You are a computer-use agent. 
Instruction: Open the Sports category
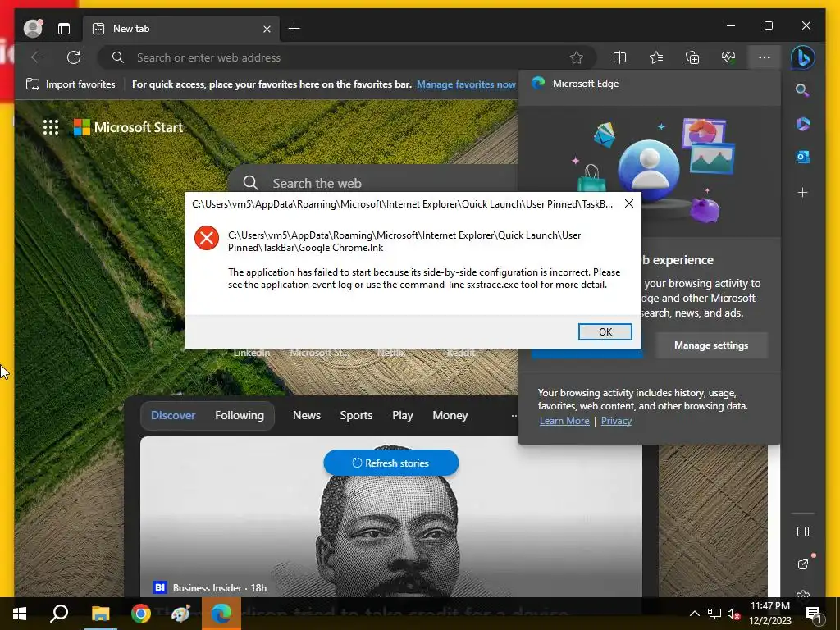(x=356, y=415)
